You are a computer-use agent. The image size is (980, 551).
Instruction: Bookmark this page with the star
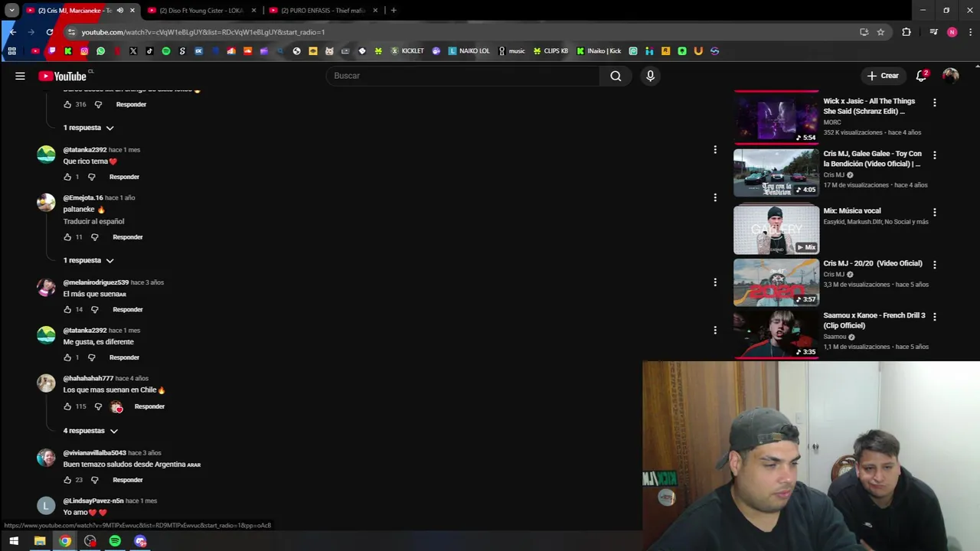pyautogui.click(x=880, y=32)
